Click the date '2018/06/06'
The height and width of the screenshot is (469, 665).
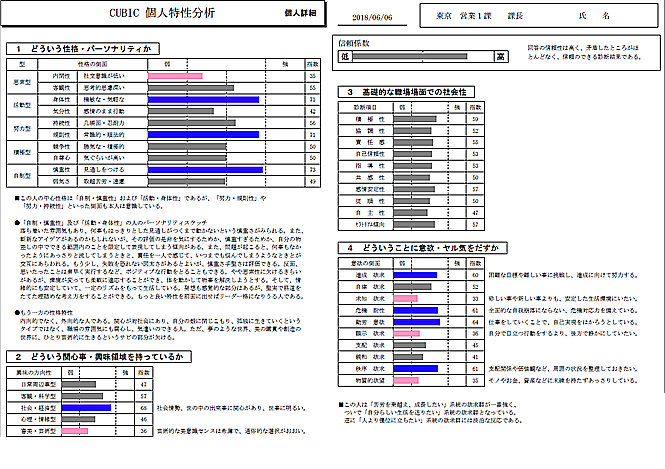[x=372, y=17]
